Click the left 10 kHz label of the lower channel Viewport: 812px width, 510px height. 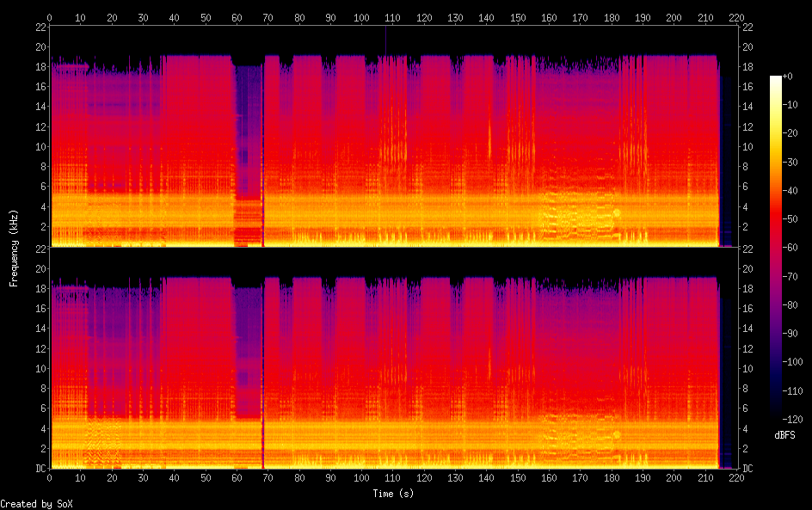point(40,368)
